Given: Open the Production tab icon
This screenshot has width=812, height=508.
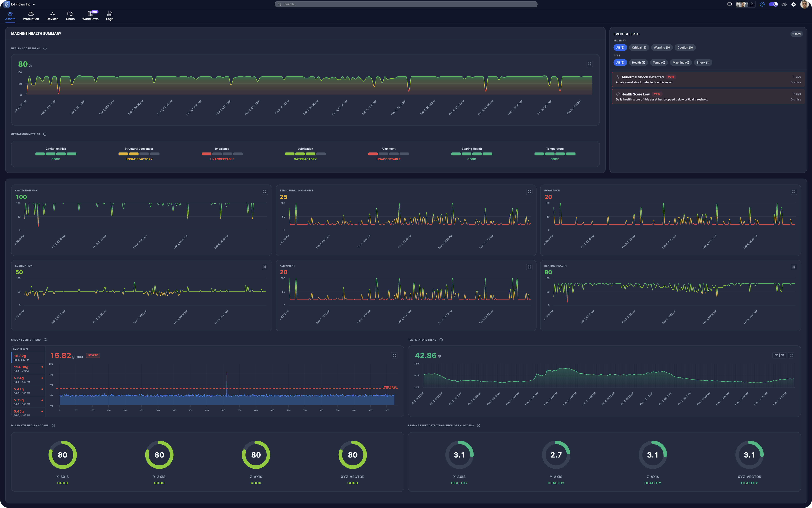Looking at the screenshot, I should pyautogui.click(x=31, y=15).
